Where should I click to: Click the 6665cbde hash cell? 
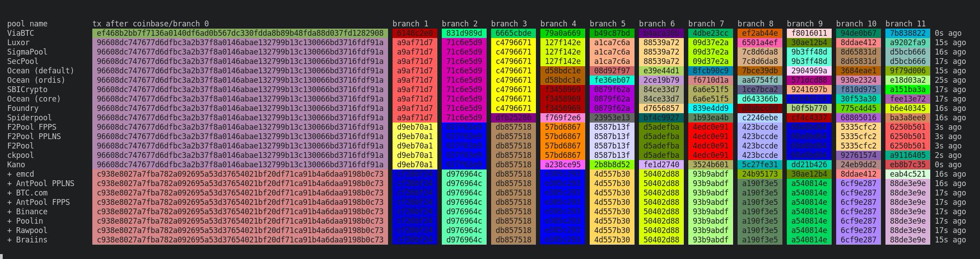coord(513,33)
